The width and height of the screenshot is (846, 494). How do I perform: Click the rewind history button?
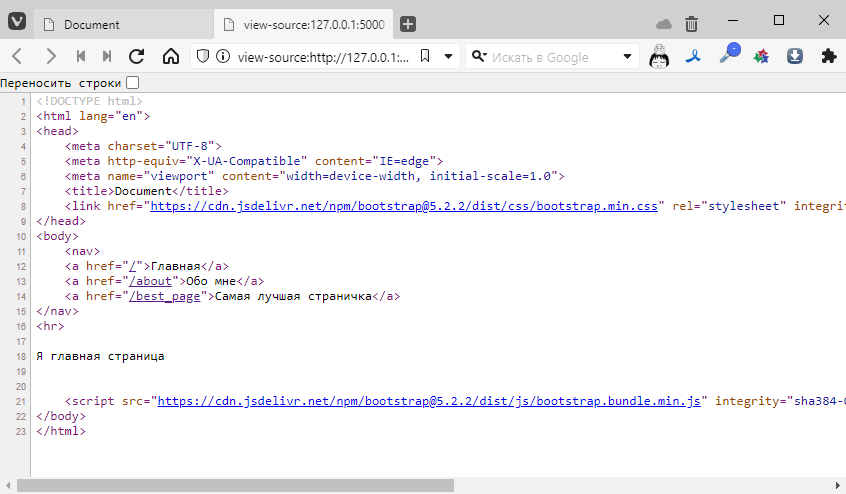[x=81, y=56]
